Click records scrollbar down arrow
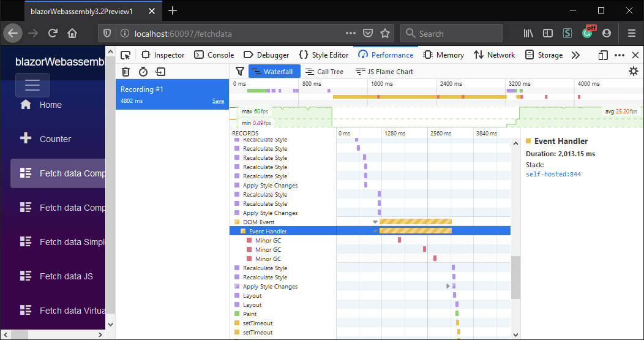The width and height of the screenshot is (644, 340). (x=515, y=335)
